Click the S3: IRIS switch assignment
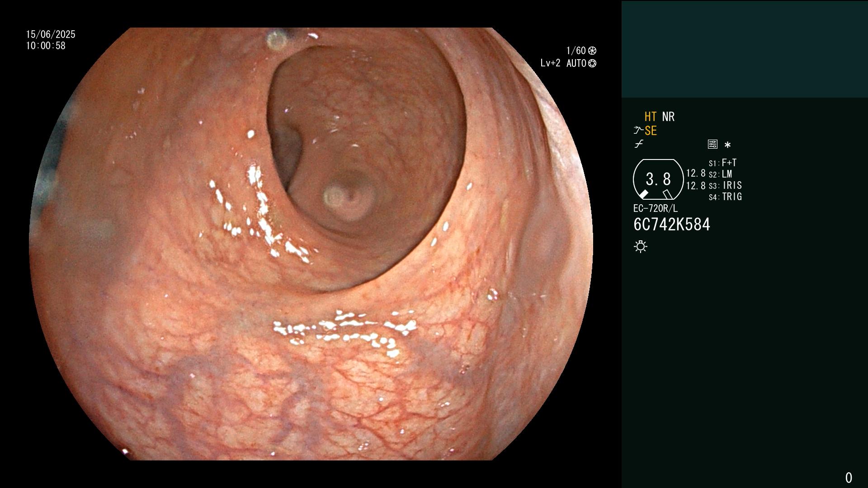 (x=725, y=185)
